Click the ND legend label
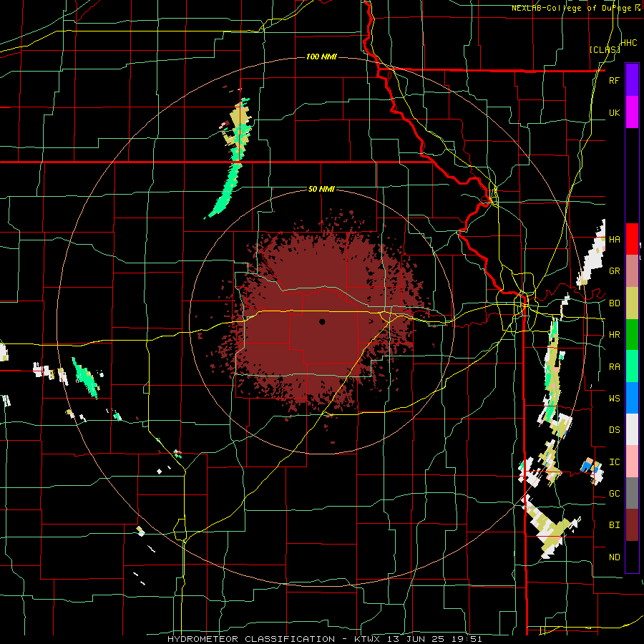The width and height of the screenshot is (644, 644). point(614,557)
